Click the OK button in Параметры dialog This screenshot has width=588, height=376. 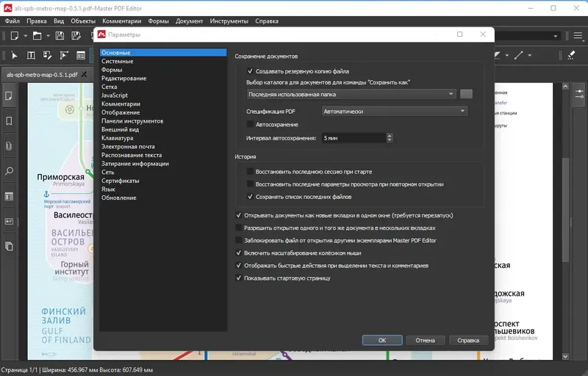click(382, 340)
